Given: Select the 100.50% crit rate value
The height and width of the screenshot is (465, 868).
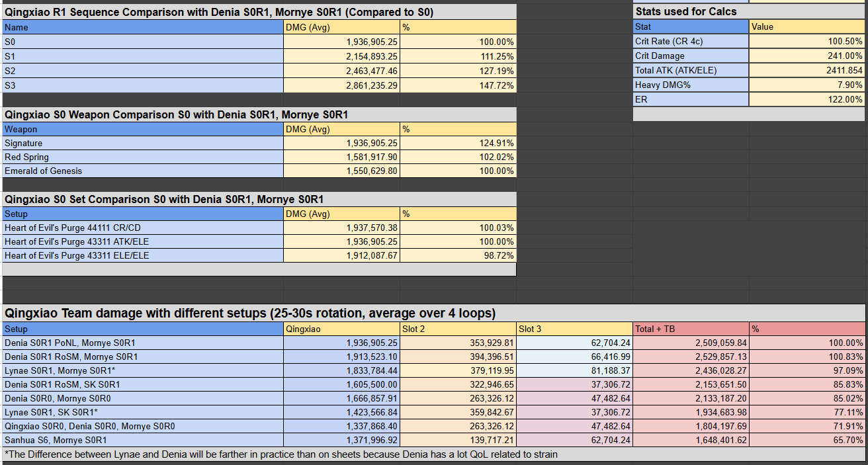Looking at the screenshot, I should click(x=807, y=41).
